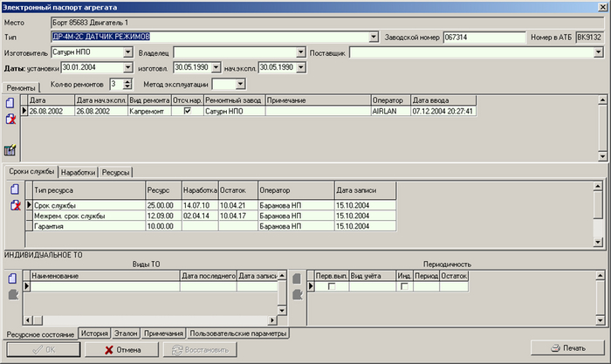Click the Место field Борт 85683
This screenshot has width=611, height=364.
point(327,23)
